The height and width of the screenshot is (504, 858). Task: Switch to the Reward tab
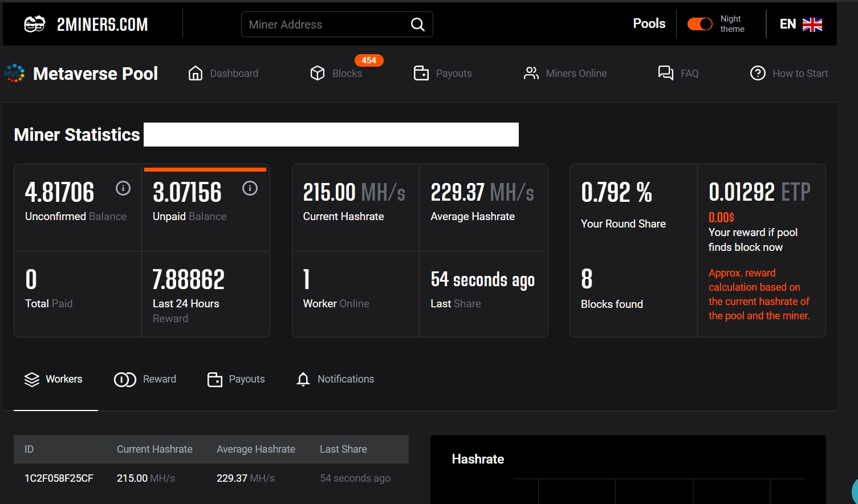pyautogui.click(x=160, y=379)
